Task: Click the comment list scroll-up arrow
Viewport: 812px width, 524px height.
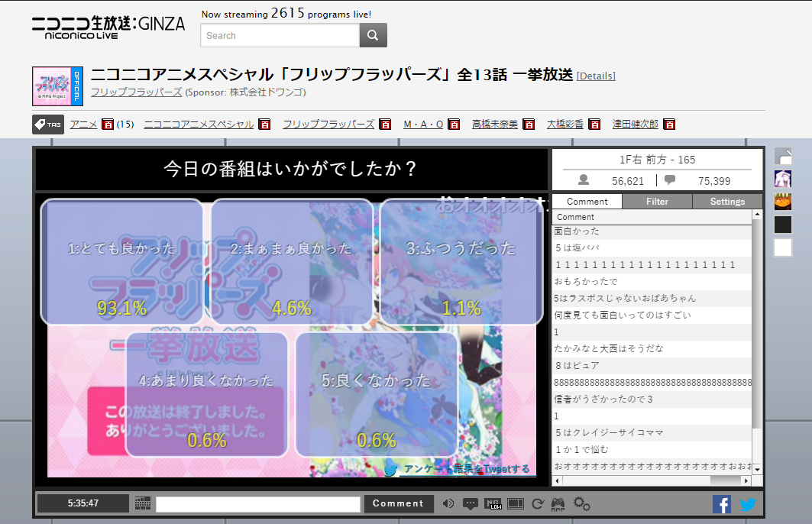Action: 757,214
